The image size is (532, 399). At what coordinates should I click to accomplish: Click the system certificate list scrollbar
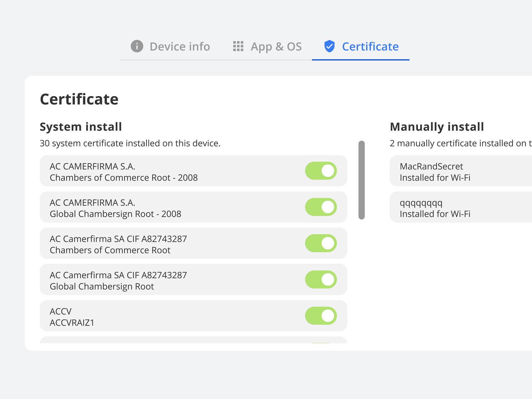(x=361, y=180)
